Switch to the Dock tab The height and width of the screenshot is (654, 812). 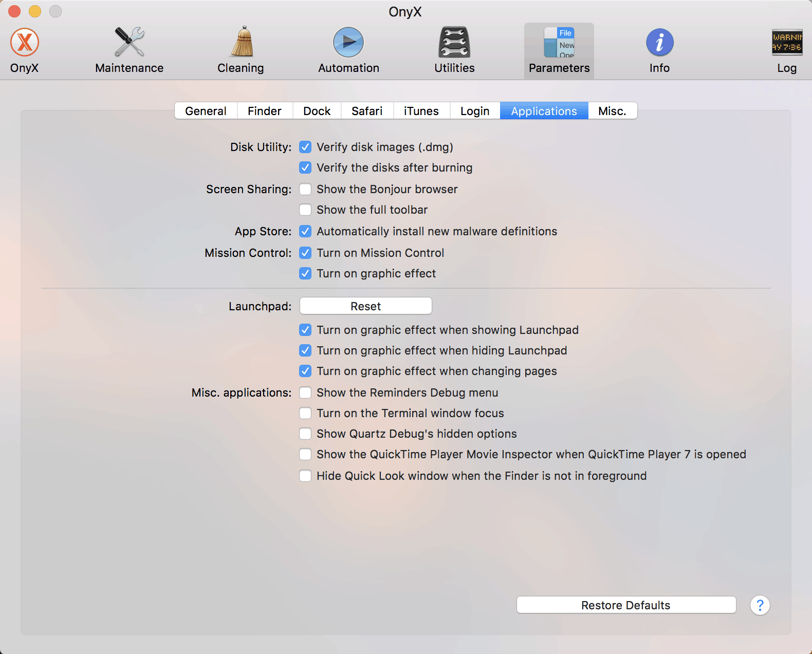(x=317, y=111)
